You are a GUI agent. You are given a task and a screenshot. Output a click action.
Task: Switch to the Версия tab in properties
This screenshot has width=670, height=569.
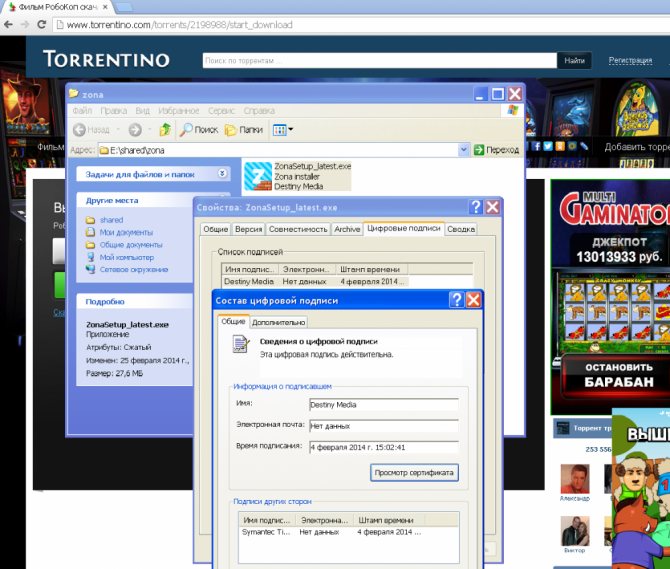pyautogui.click(x=248, y=229)
